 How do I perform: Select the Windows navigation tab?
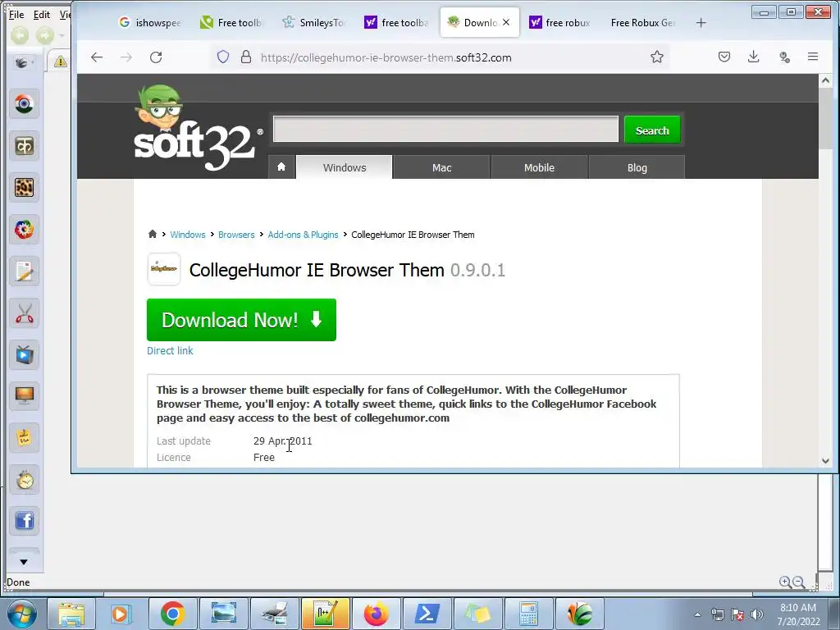345,167
